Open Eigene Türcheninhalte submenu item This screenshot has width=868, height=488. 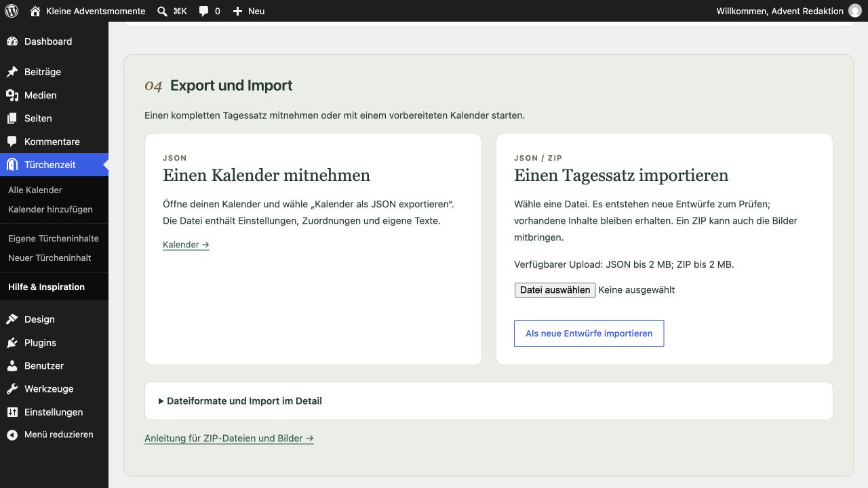click(x=54, y=239)
